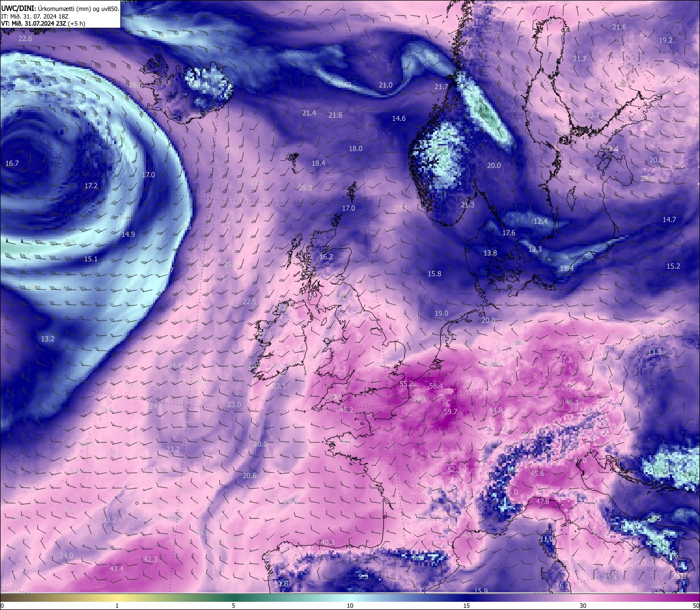Click the 44.8 value over western Germany
Screen dimensions: 700x610
click(x=495, y=410)
